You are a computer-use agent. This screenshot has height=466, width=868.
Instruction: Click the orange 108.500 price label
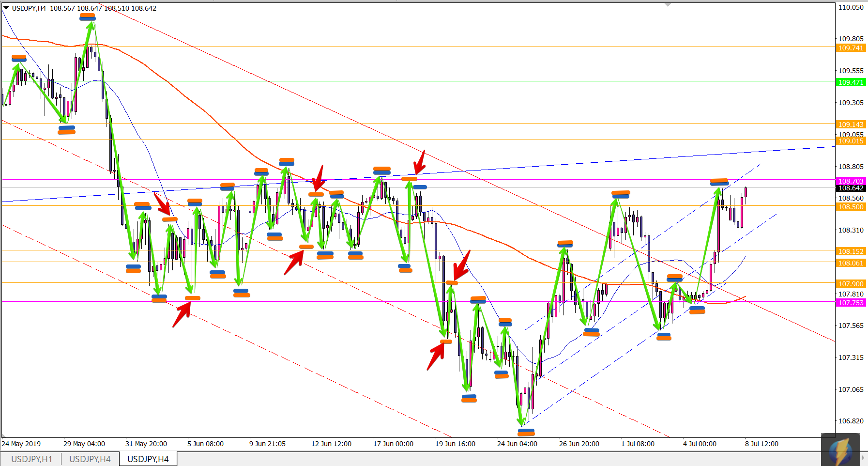pos(851,207)
